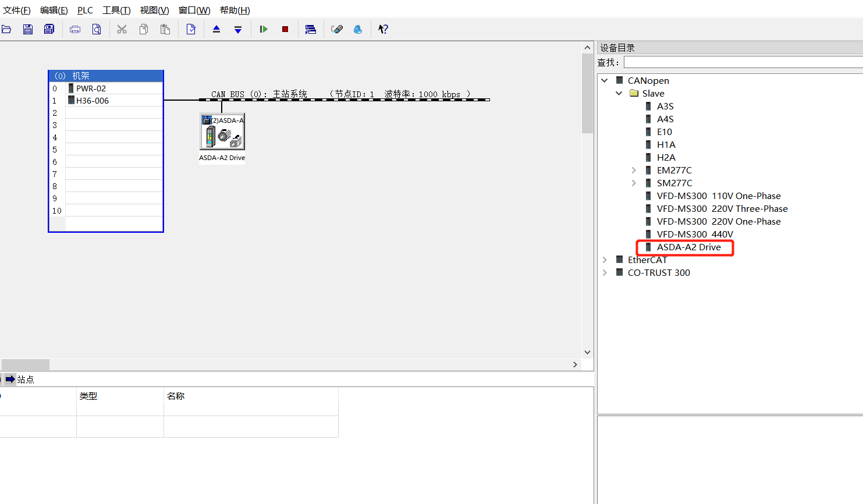Select VFD-MS300 440V device
Image resolution: width=863 pixels, height=504 pixels.
click(695, 234)
